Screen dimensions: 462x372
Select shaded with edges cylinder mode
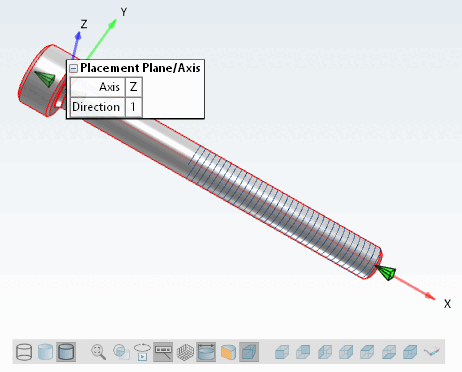tap(66, 352)
